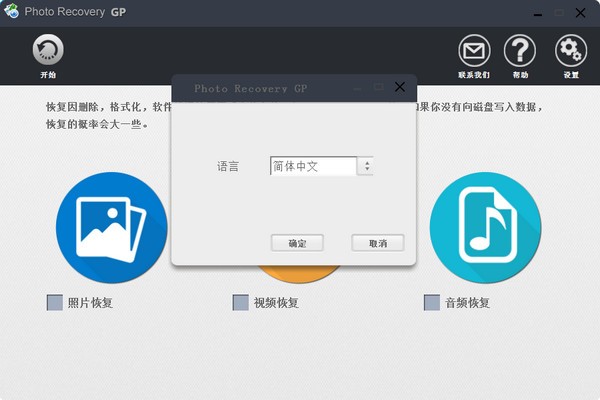Click the 语言 label in dialog
The image size is (600, 400).
[x=228, y=166]
